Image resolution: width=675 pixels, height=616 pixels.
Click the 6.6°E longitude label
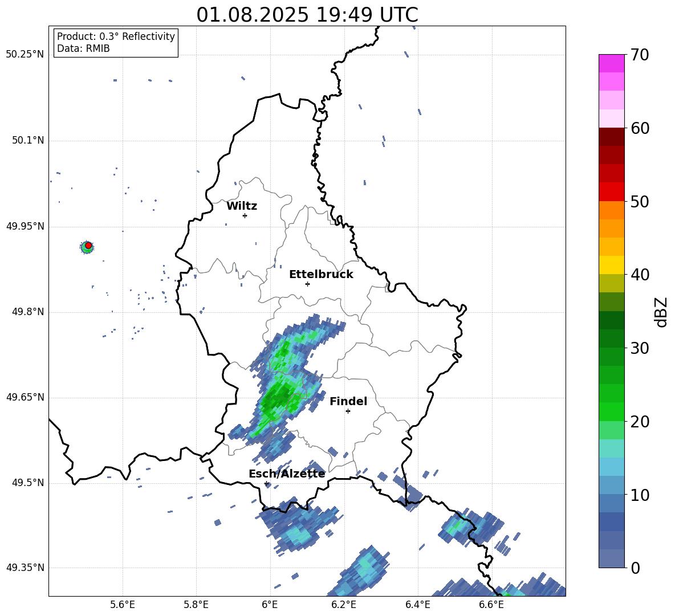click(x=491, y=605)
